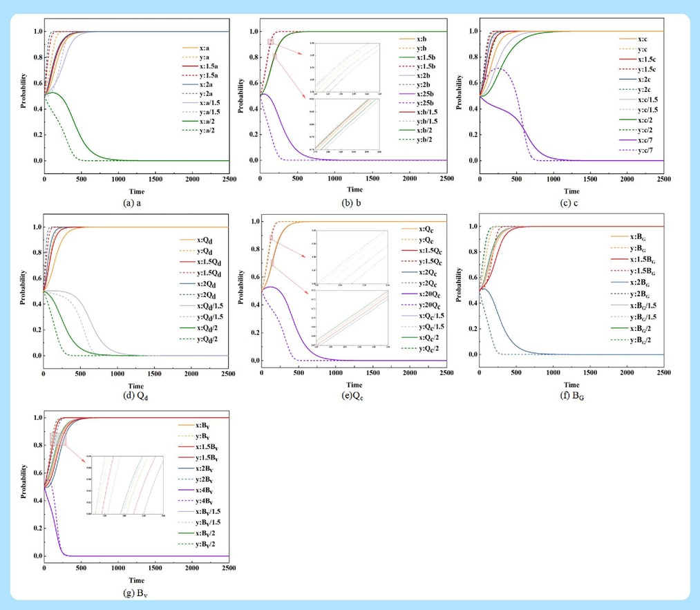Select legend entry "y:Qd/2"
Image resolution: width=700 pixels, height=610 pixels.
[199, 339]
